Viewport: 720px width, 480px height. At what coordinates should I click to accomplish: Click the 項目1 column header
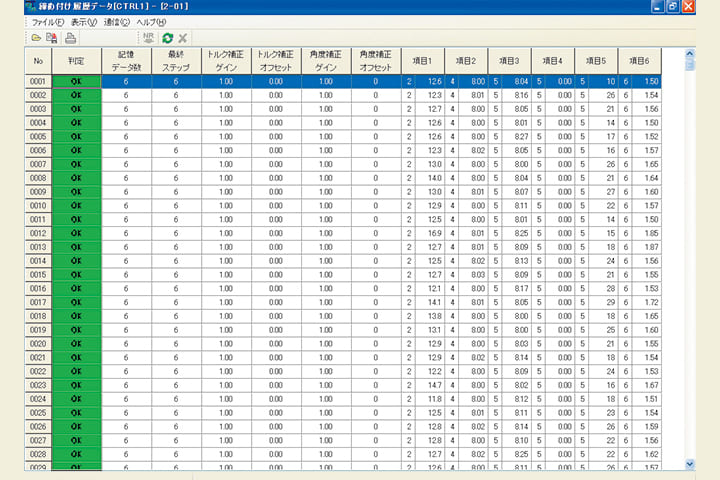point(422,61)
